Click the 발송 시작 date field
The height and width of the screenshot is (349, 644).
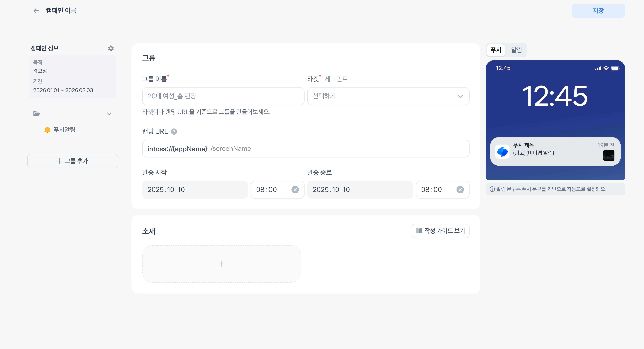point(195,190)
